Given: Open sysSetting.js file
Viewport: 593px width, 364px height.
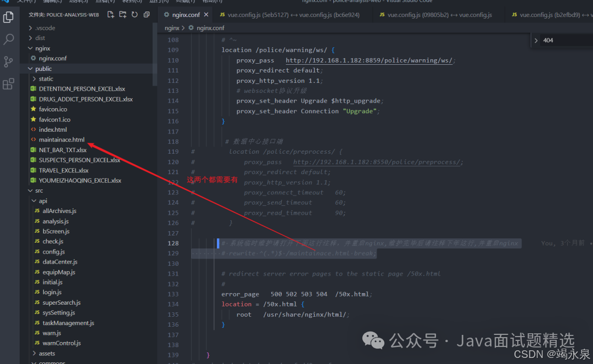Looking at the screenshot, I should click(59, 312).
